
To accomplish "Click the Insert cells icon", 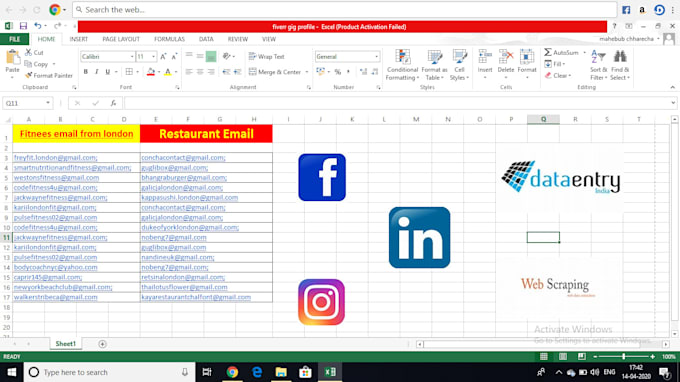I will (485, 57).
